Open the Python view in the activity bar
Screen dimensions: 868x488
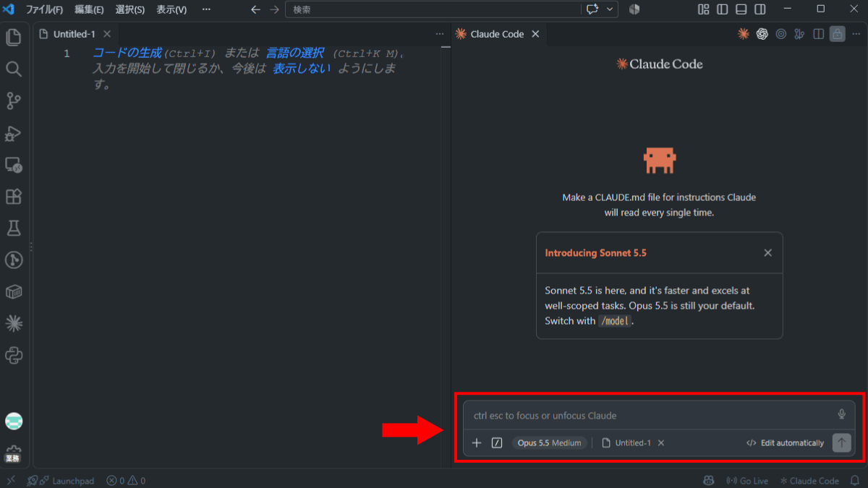14,355
